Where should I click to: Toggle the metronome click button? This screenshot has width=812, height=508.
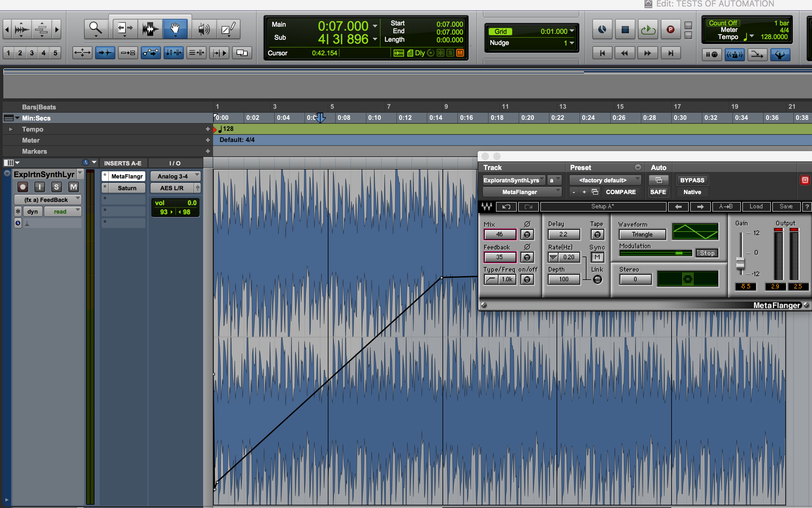734,54
